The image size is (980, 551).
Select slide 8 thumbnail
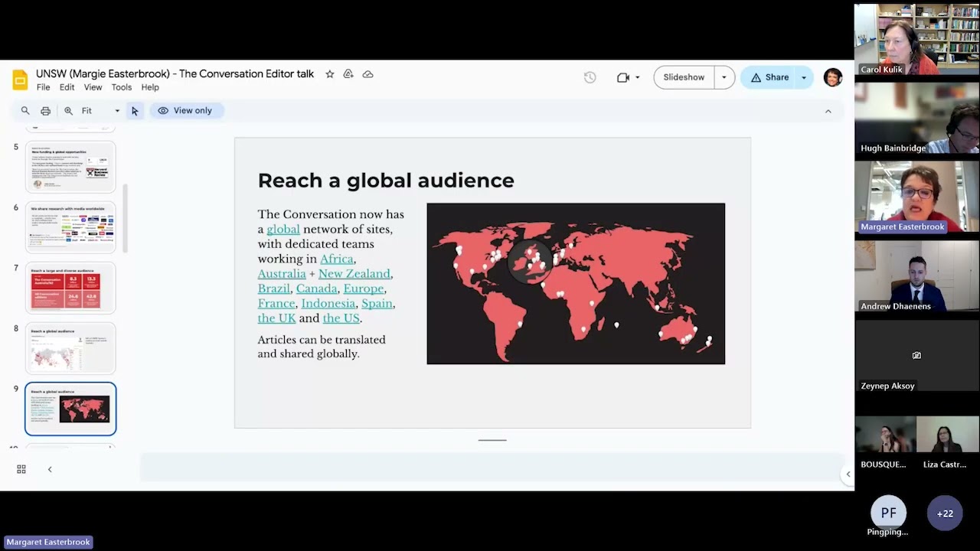pyautogui.click(x=70, y=348)
